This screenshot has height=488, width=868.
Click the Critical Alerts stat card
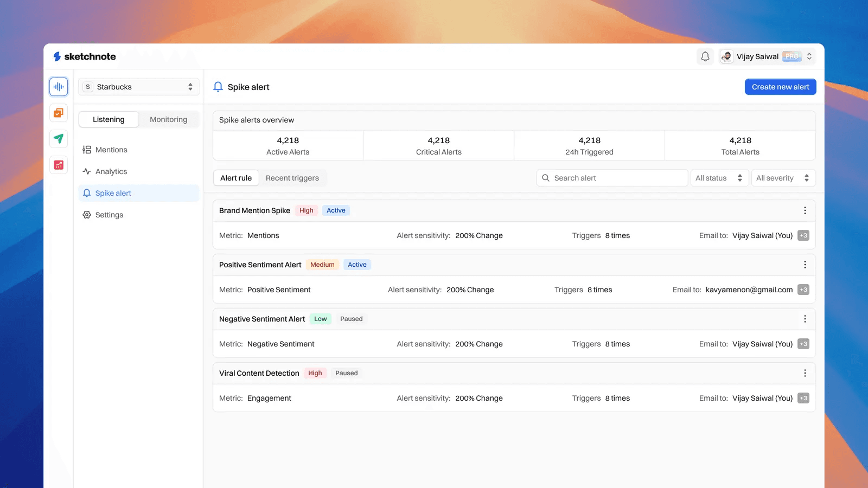439,146
